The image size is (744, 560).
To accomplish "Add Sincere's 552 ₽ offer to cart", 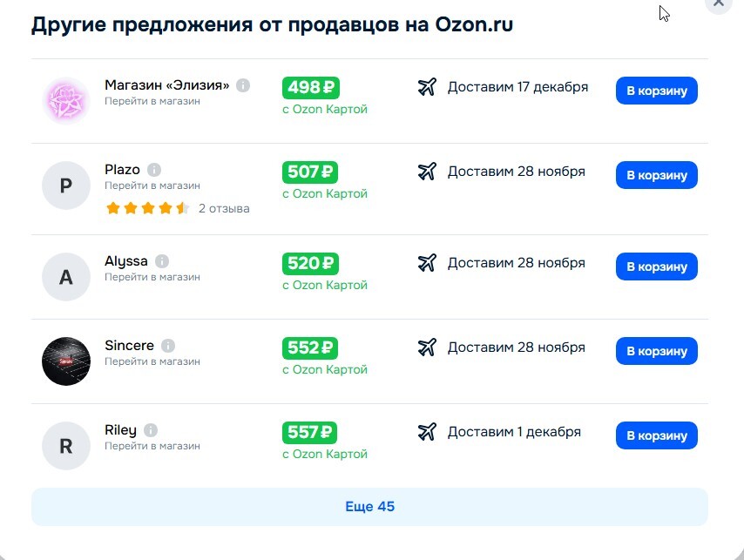I will pos(656,351).
